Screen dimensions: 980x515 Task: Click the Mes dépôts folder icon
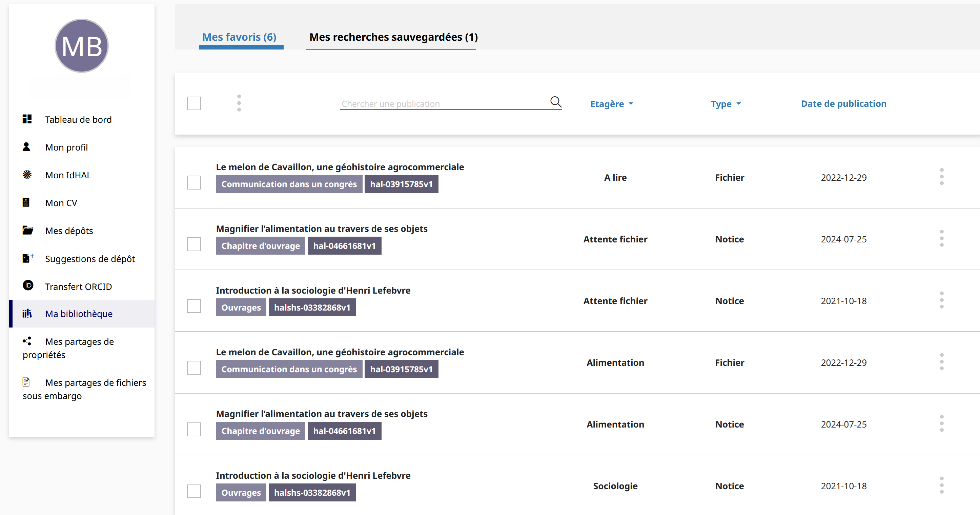(x=27, y=230)
